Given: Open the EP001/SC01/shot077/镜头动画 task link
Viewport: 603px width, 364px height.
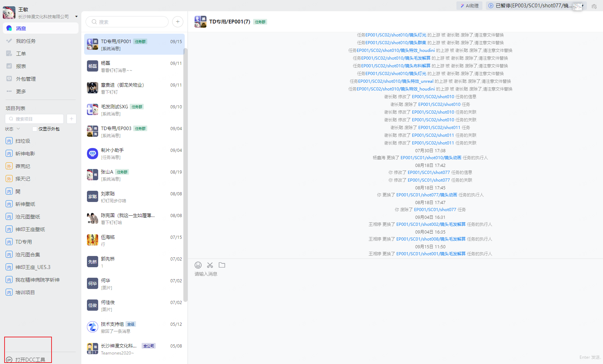Looking at the screenshot, I should click(x=427, y=195).
